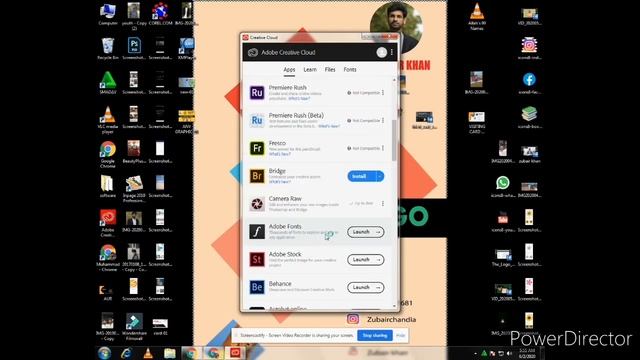The image size is (640, 360).
Task: Switch to the Apps tab
Action: 289,70
